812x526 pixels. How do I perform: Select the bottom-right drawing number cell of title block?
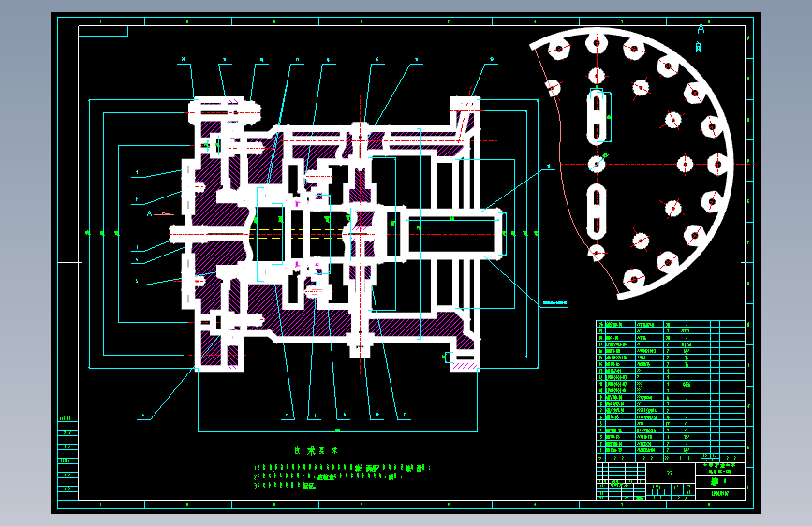[x=720, y=494]
